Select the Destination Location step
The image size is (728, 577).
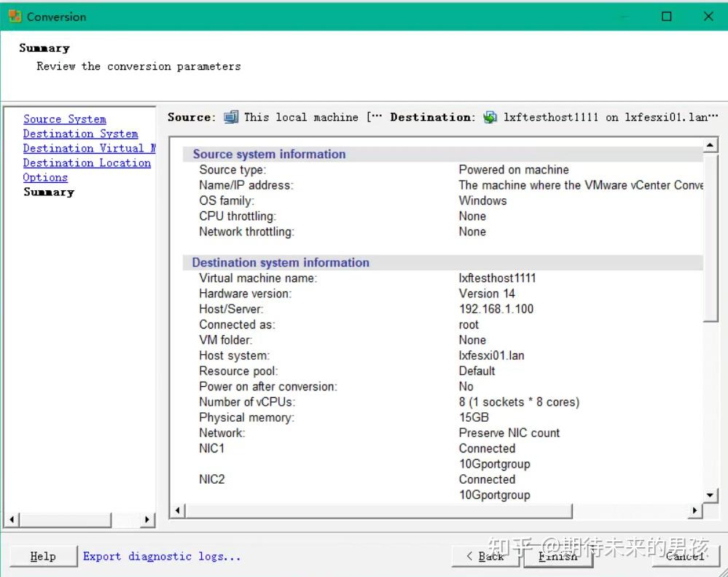pos(87,162)
